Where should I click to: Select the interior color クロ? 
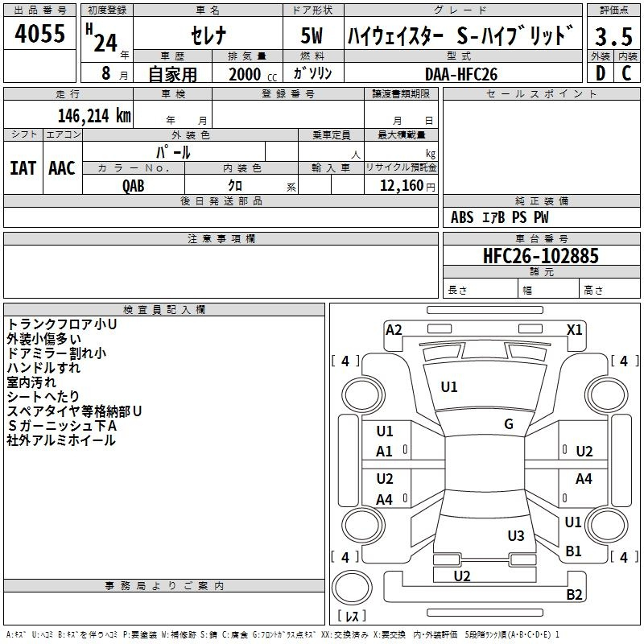(235, 186)
